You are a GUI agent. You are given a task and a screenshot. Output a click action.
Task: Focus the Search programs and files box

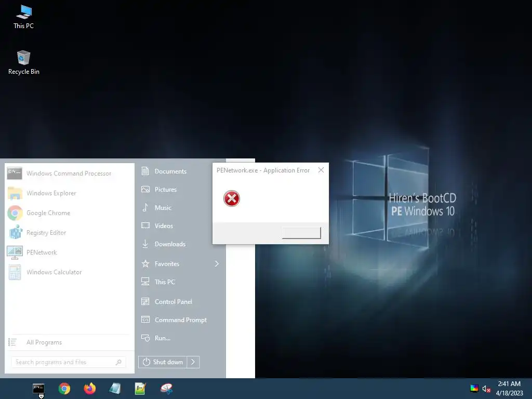[x=69, y=362]
